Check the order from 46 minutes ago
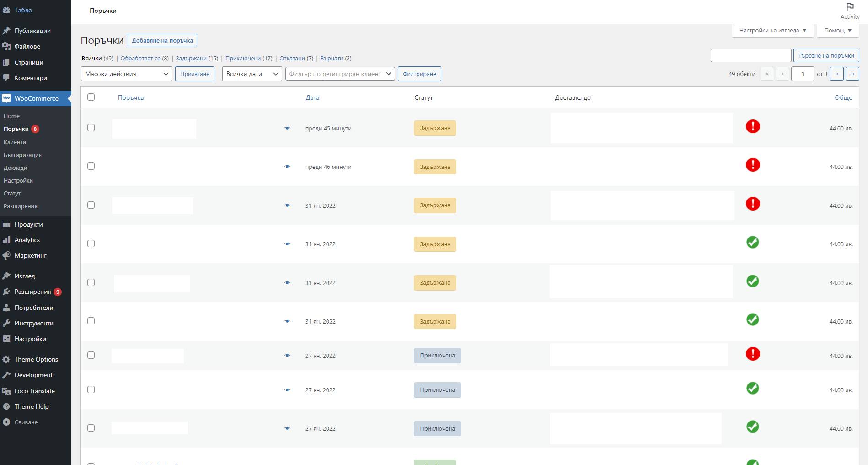This screenshot has height=465, width=868. [x=91, y=166]
